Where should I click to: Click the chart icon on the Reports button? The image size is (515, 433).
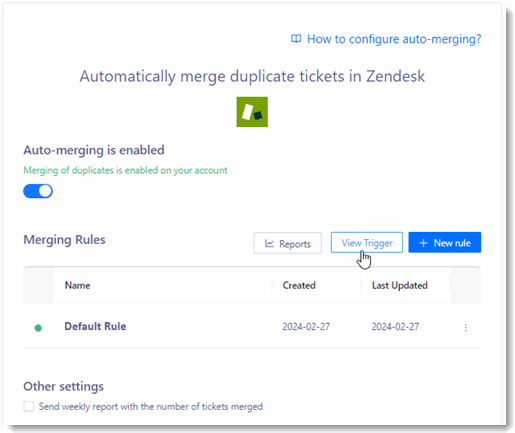click(269, 243)
